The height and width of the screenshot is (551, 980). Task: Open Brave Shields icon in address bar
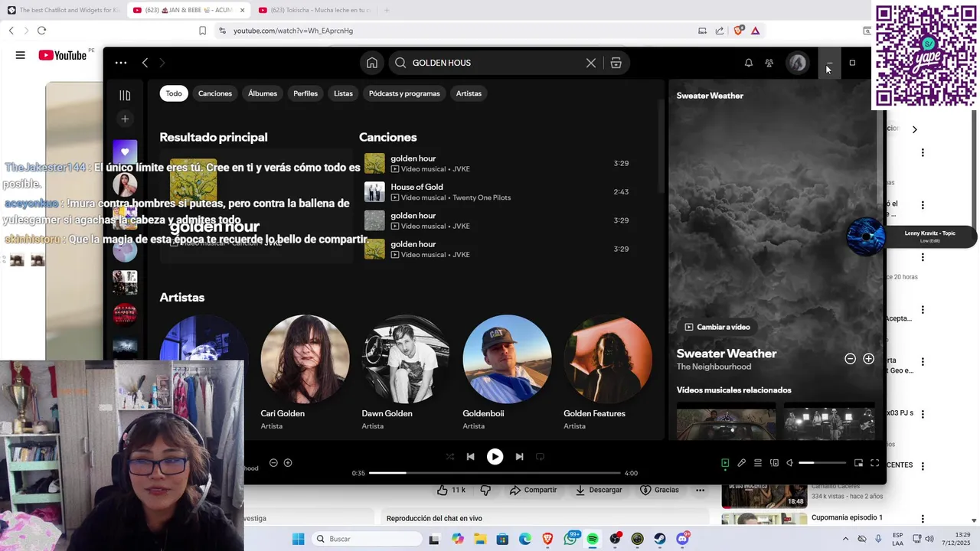click(x=738, y=31)
